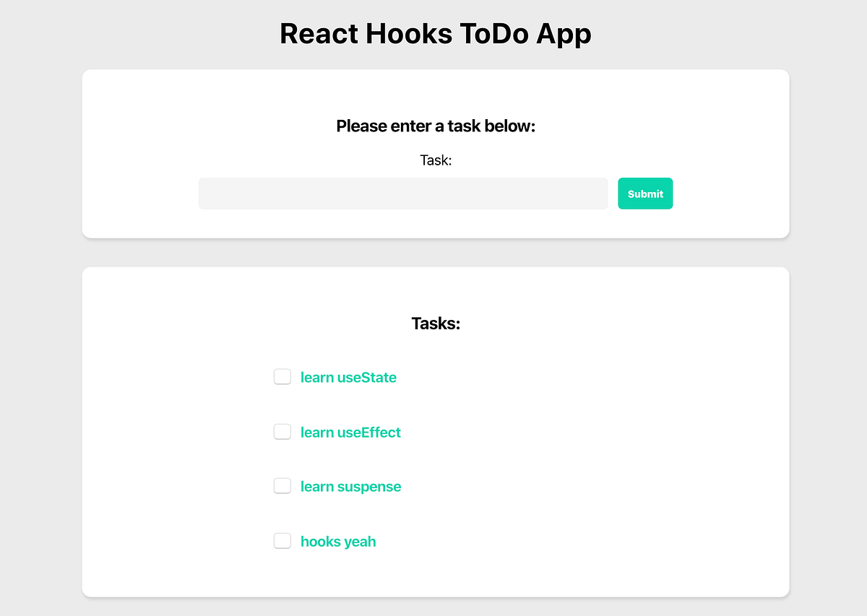Viewport: 867px width, 616px height.
Task: Toggle completion of "learn useEffect" task
Action: (282, 431)
